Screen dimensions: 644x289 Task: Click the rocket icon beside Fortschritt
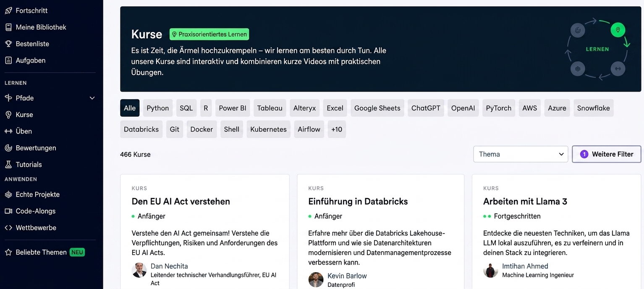click(x=8, y=11)
